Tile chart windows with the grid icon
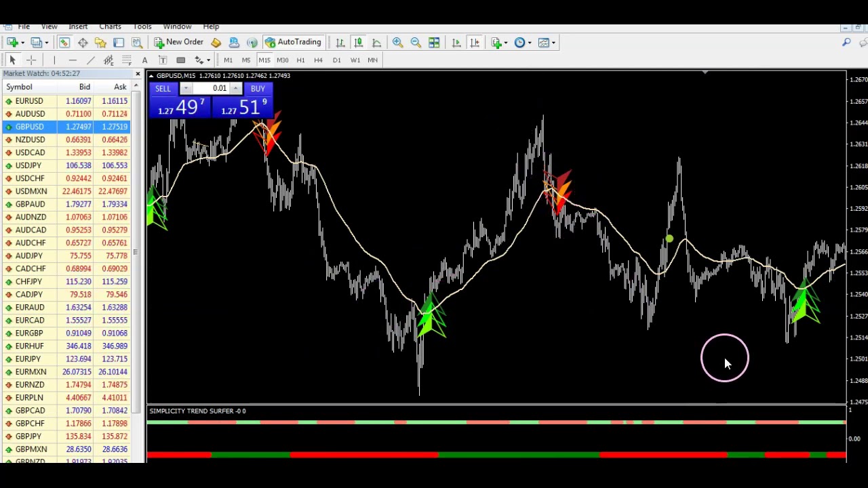Screen dimensions: 868x488 click(x=434, y=43)
